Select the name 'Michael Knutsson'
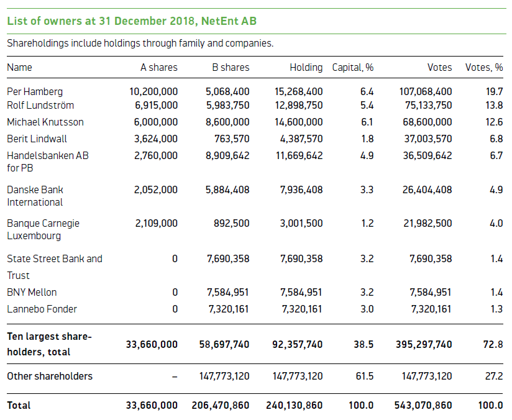This screenshot has height=420, width=512. point(45,122)
